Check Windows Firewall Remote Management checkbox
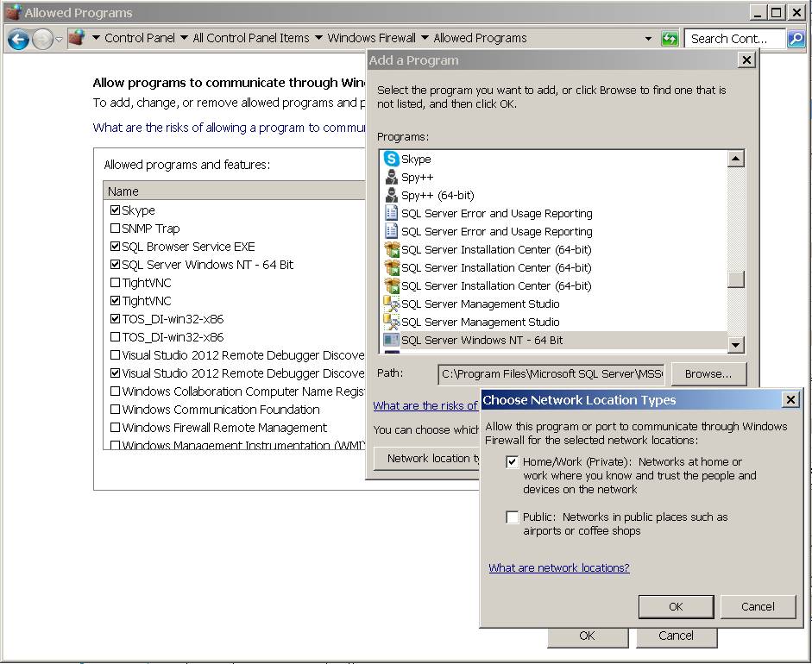This screenshot has height=664, width=812. [x=115, y=428]
